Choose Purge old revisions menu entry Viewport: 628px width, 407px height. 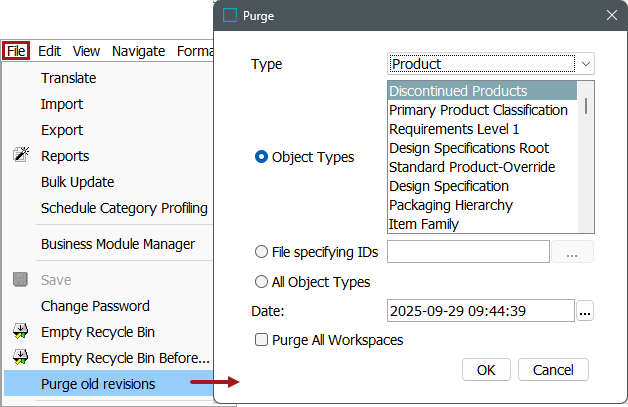[98, 384]
